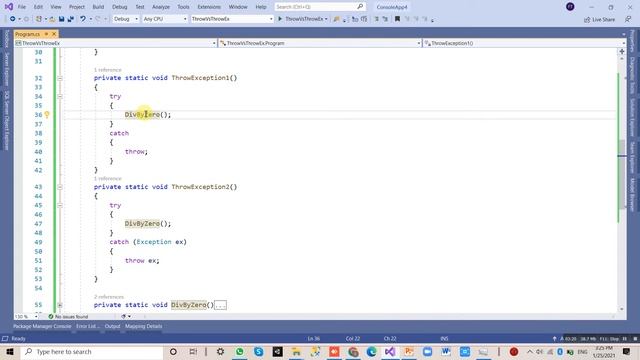Pin the Program.cs tab
640x360 pixels.
(47, 34)
